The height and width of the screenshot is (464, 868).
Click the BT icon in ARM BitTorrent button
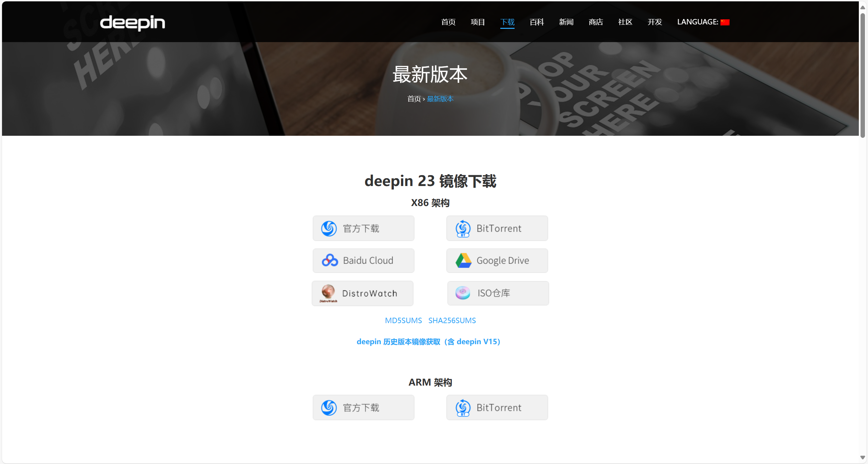(x=463, y=408)
